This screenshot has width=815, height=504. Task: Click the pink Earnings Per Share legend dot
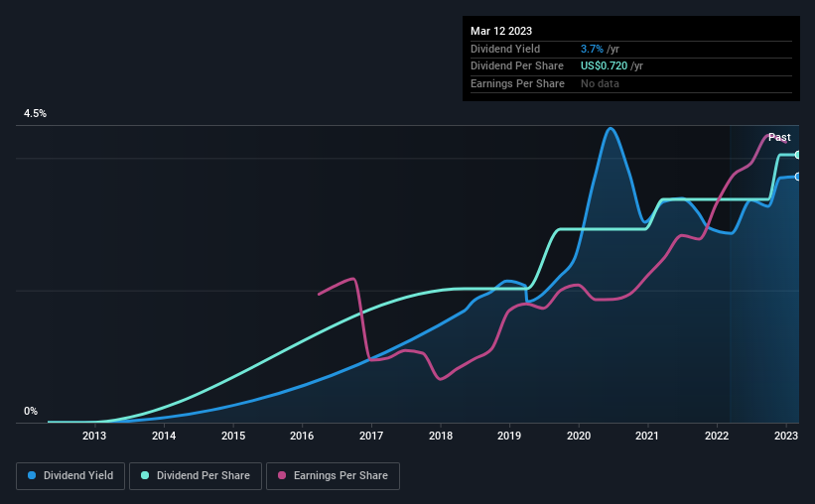click(282, 475)
